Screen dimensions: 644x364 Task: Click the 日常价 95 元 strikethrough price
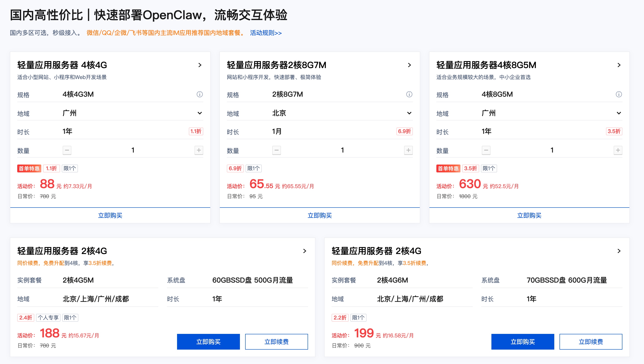(253, 196)
